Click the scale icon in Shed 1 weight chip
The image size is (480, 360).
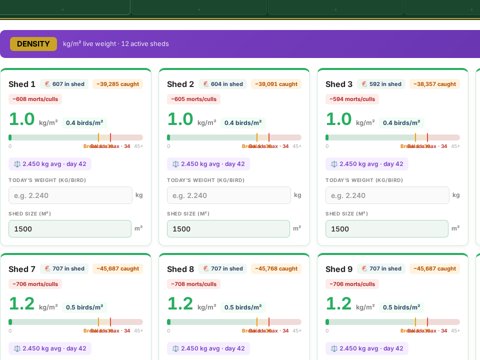[17, 164]
